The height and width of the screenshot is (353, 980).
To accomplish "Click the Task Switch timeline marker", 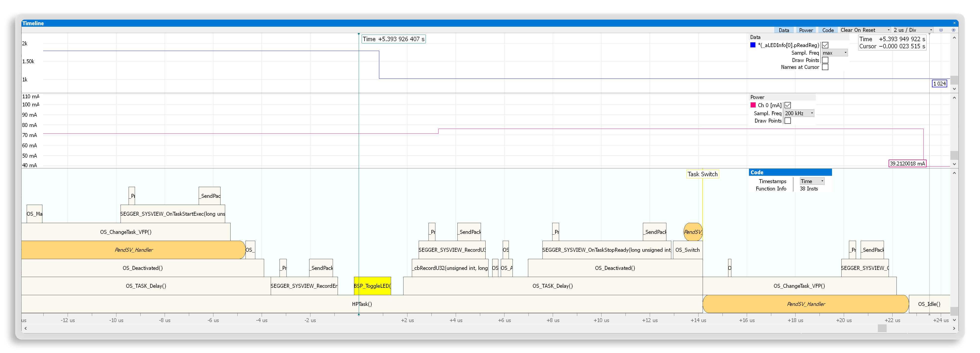I will point(702,174).
